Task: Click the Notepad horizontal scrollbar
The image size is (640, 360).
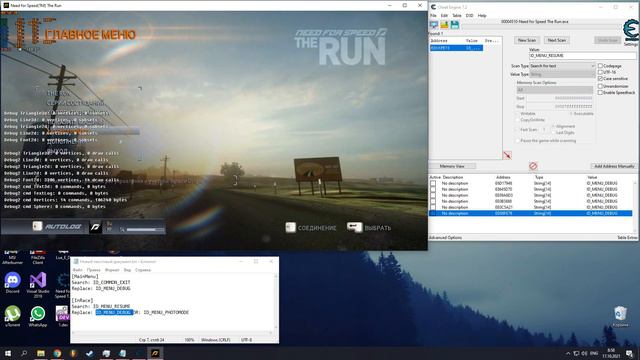Action: [x=173, y=333]
